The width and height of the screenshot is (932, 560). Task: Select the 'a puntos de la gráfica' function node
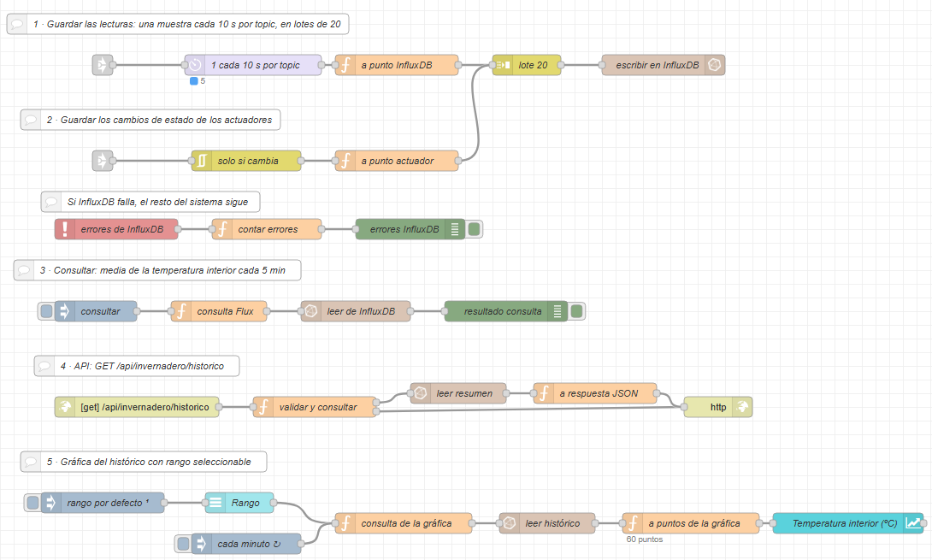tap(691, 523)
